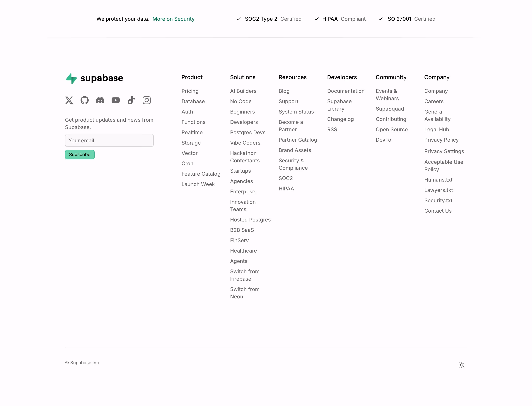Viewport: 532px width, 406px height.
Task: Open the Brand Assets link
Action: (x=295, y=150)
